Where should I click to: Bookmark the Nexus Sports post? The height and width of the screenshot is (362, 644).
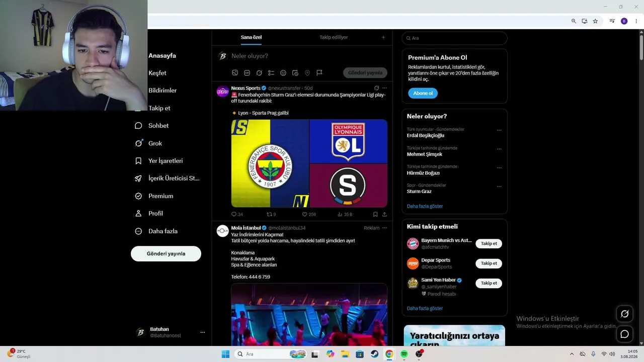click(375, 214)
